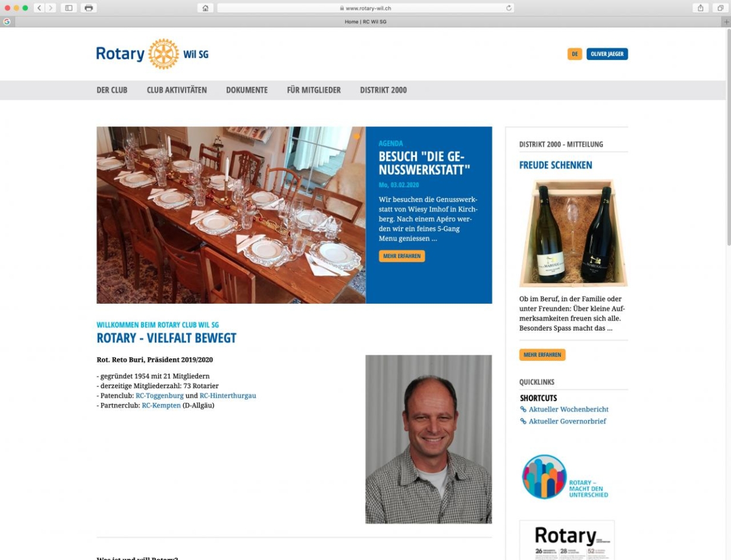Reload the page with the refresh icon
731x560 pixels.
[x=509, y=8]
